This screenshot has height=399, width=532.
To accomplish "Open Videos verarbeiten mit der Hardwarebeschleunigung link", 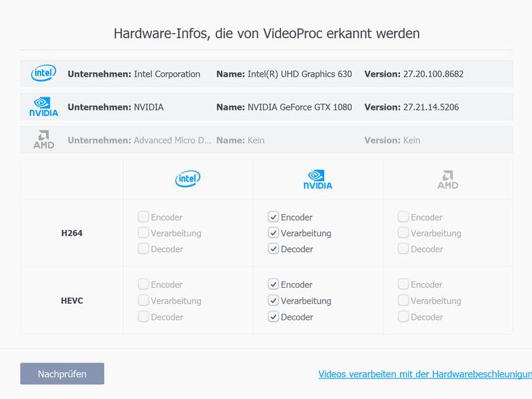I will click(425, 374).
